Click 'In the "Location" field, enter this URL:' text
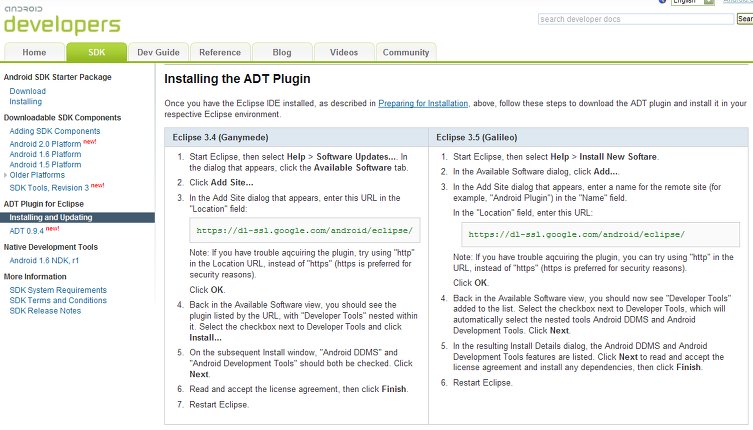 coord(523,213)
